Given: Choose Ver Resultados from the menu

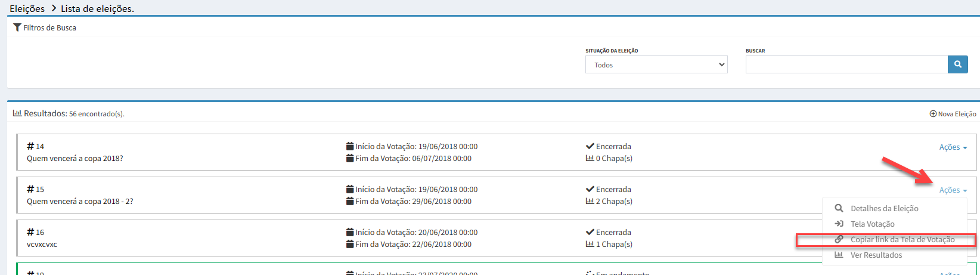Looking at the screenshot, I should (x=876, y=255).
